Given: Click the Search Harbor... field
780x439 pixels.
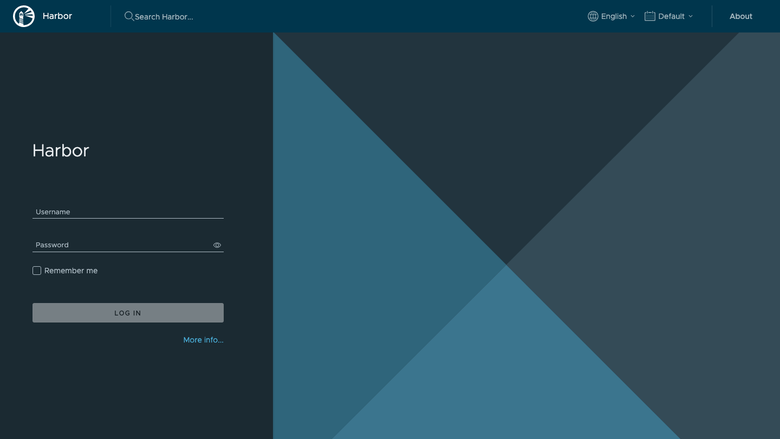Looking at the screenshot, I should point(164,17).
